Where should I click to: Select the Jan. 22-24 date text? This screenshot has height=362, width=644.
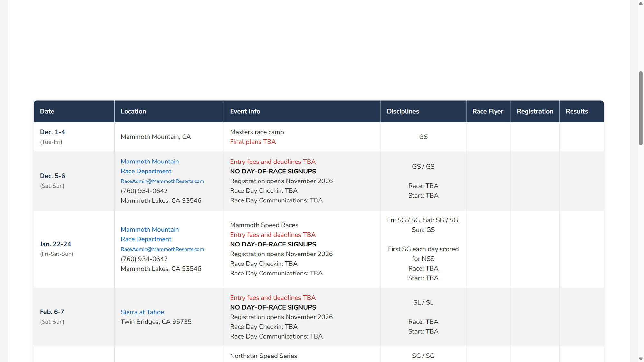point(55,244)
